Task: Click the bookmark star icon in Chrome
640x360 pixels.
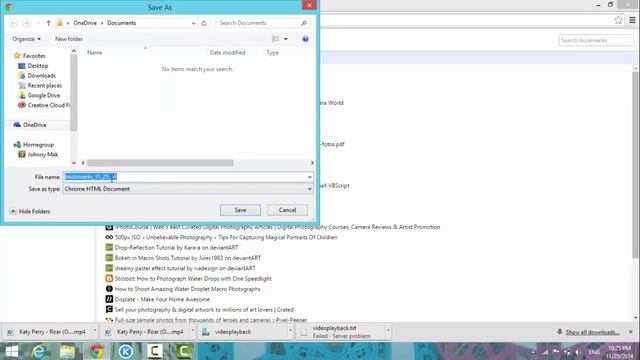Action: (618, 20)
